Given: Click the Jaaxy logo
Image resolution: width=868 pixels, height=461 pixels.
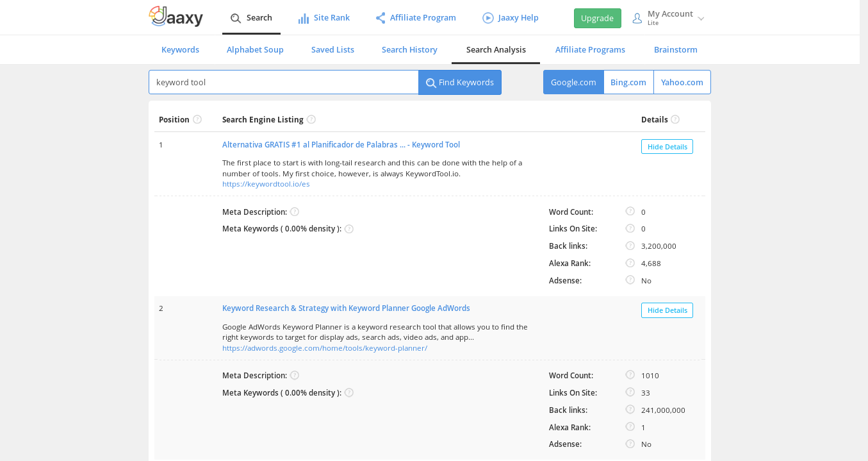Looking at the screenshot, I should [176, 17].
